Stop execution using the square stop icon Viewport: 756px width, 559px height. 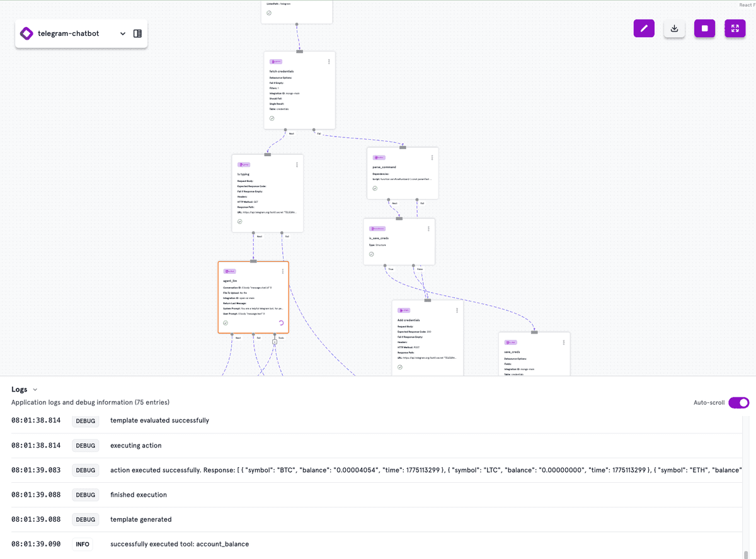[x=704, y=28]
